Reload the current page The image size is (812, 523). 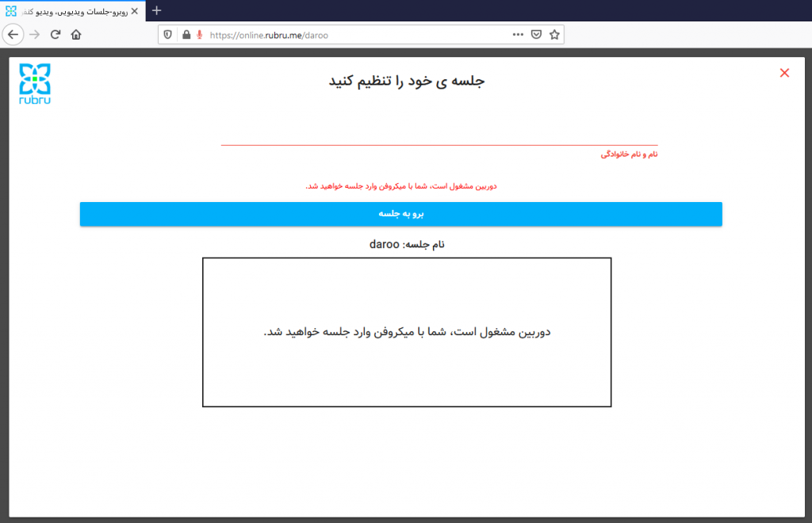click(56, 35)
